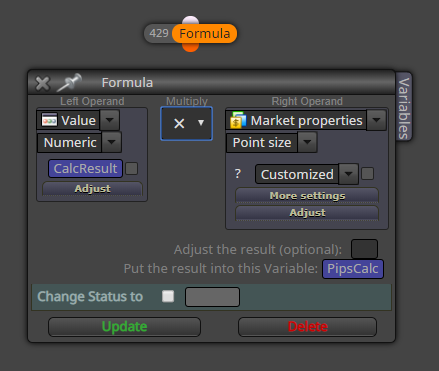The width and height of the screenshot is (439, 371).
Task: Expand the Value dropdown arrow
Action: click(110, 120)
